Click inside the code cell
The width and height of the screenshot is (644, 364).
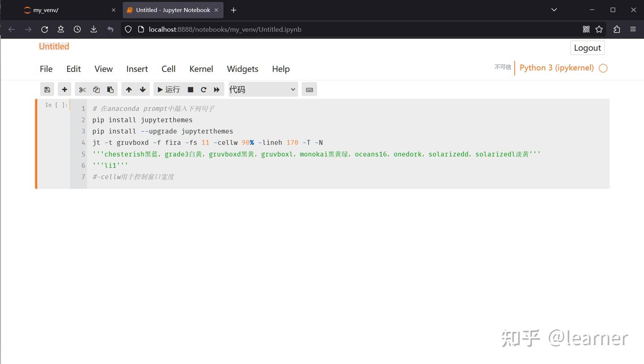(268, 143)
